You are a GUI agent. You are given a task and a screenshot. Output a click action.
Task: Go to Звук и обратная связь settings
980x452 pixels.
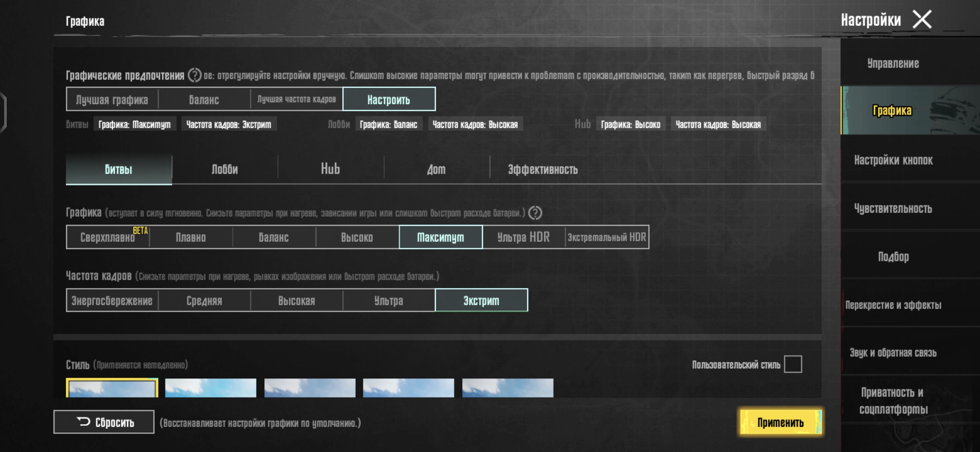(x=893, y=353)
